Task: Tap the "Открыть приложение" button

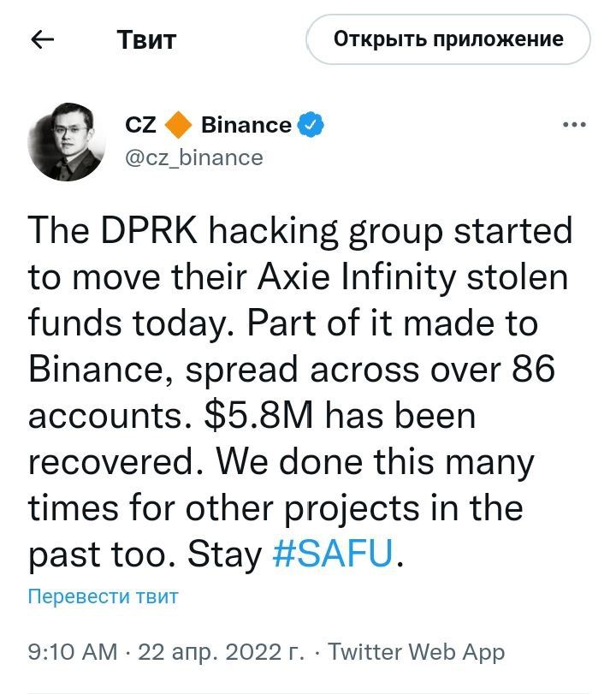Action: point(448,39)
